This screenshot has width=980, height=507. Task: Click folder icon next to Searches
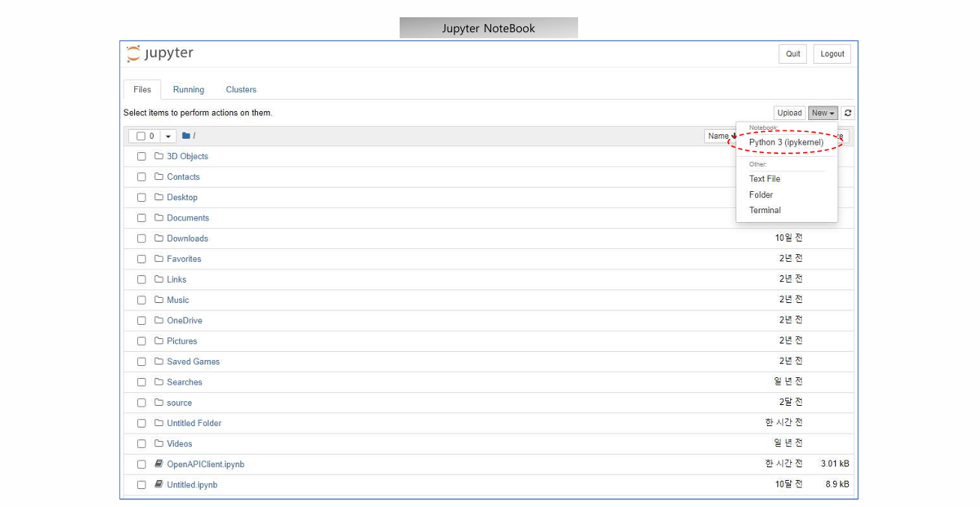tap(159, 382)
